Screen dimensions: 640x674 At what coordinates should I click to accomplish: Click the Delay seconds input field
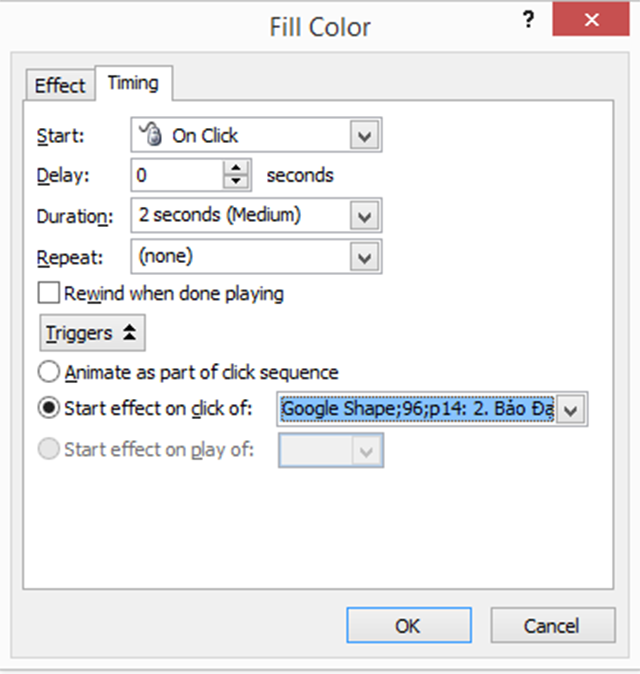coord(177,175)
